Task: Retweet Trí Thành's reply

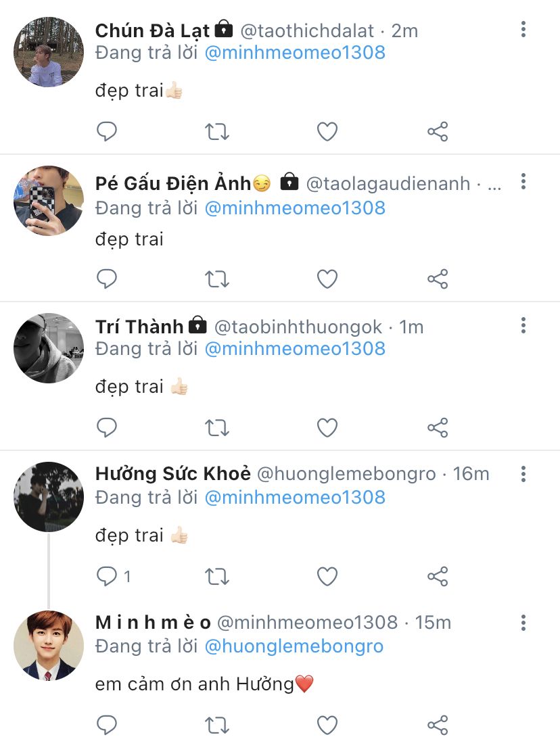Action: [217, 427]
